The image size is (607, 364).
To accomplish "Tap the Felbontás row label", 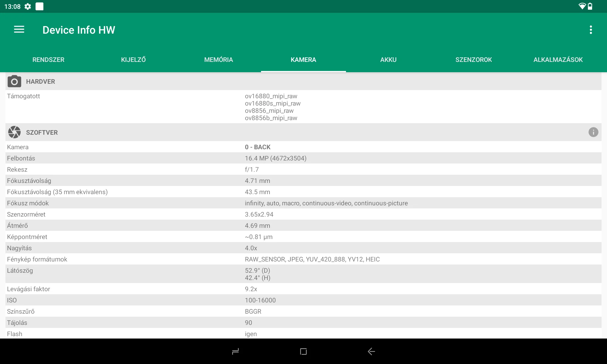I will (x=21, y=158).
